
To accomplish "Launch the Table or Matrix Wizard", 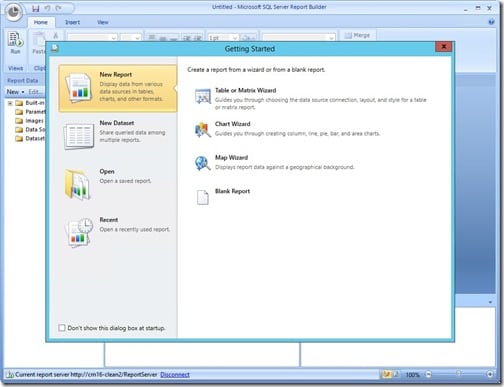I will coord(310,99).
